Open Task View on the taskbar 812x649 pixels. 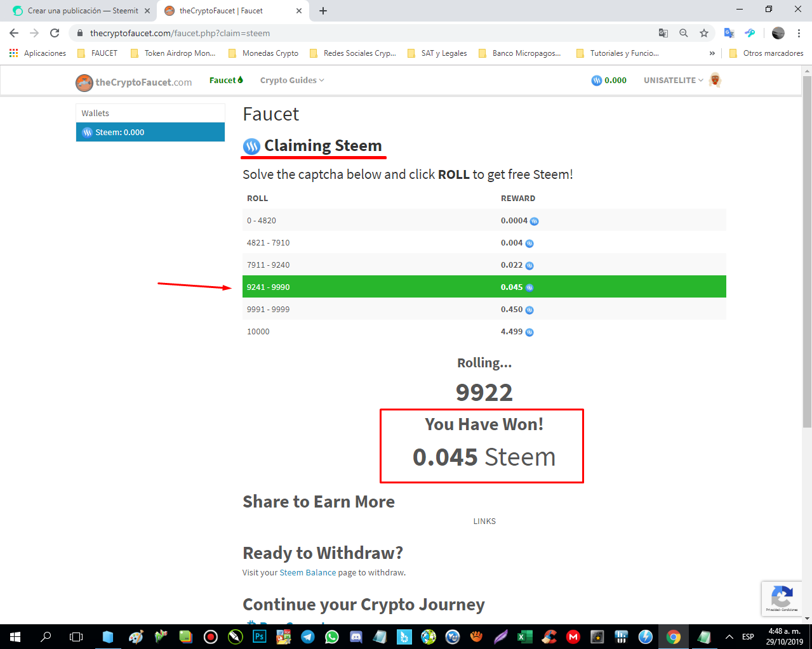tap(76, 637)
